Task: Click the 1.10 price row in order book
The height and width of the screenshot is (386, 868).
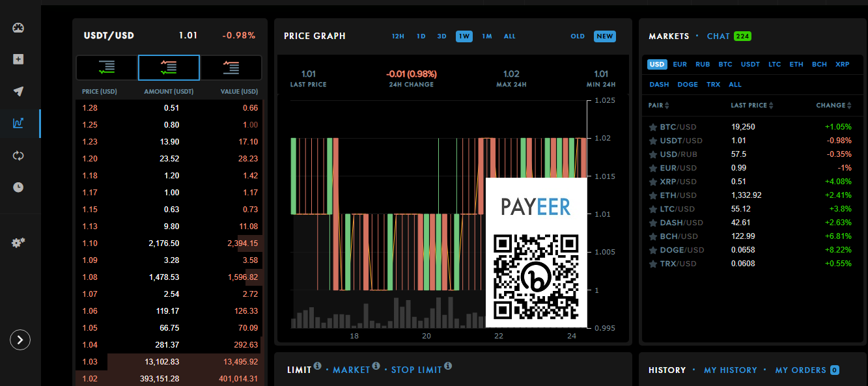Action: click(x=169, y=243)
